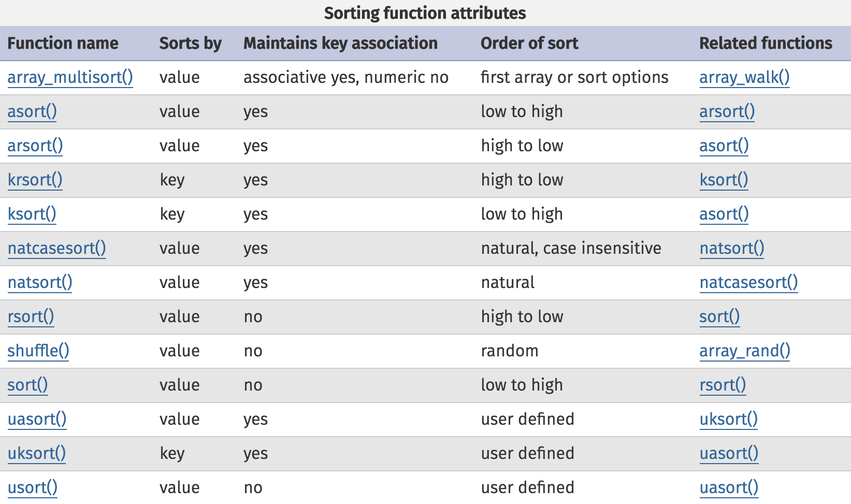Image resolution: width=851 pixels, height=504 pixels.
Task: Click uasort() in the Function name column
Action: pyautogui.click(x=37, y=419)
